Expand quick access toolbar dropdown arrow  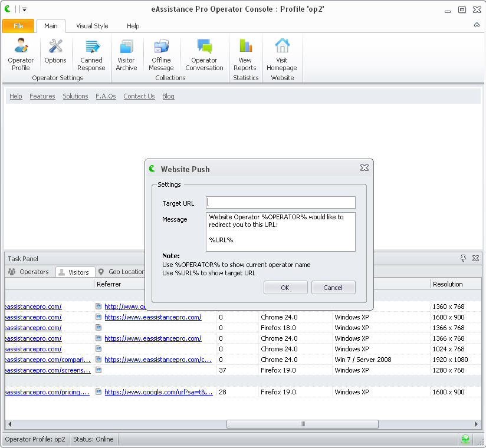[24, 9]
